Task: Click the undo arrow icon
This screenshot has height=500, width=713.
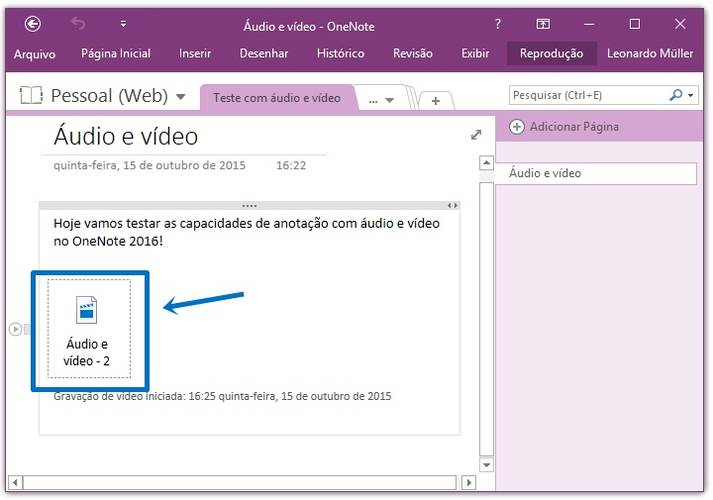Action: coord(78,23)
